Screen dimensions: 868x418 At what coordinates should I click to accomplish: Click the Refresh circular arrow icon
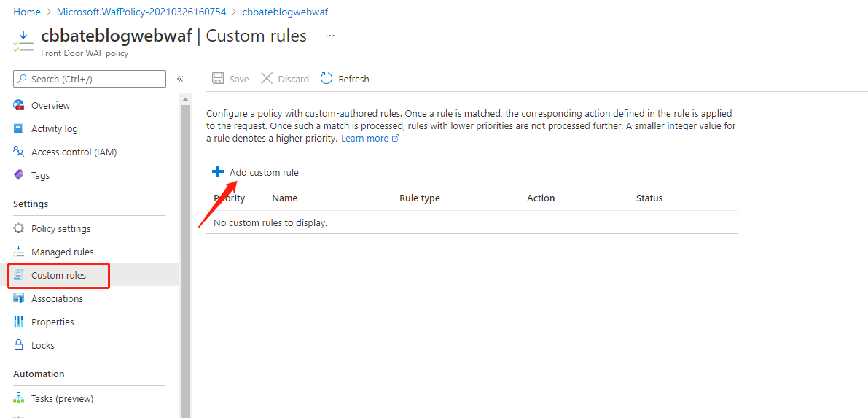point(327,79)
